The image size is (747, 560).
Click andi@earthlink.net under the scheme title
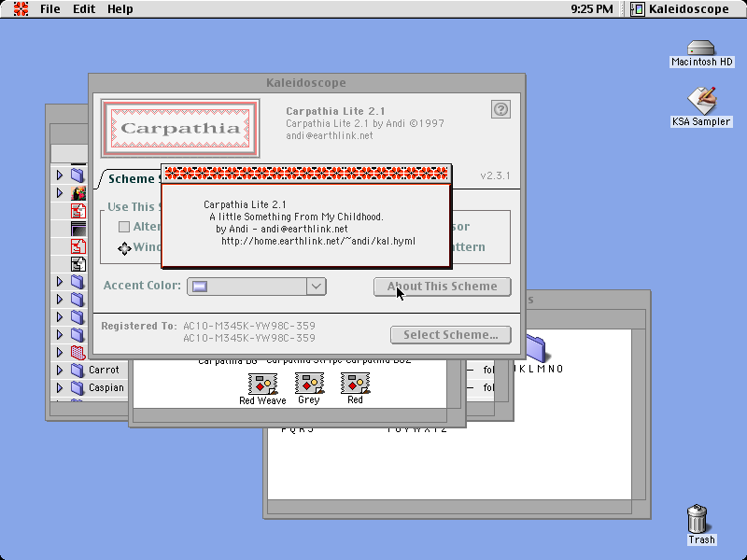330,135
